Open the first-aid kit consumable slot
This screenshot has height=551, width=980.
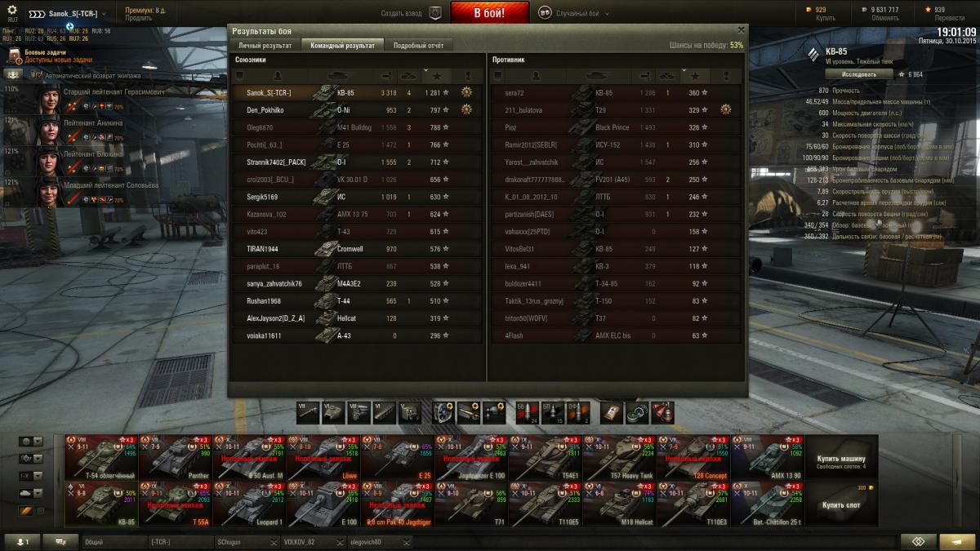pyautogui.click(x=612, y=412)
